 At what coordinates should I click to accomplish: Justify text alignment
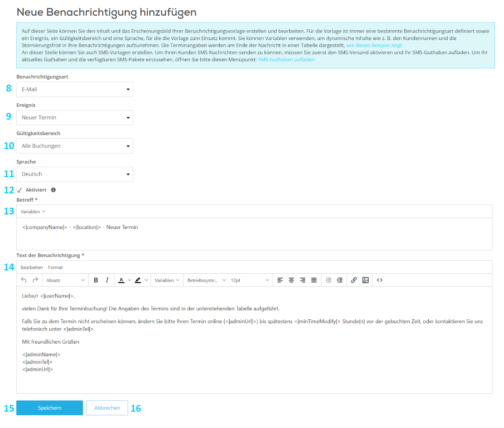tap(314, 280)
